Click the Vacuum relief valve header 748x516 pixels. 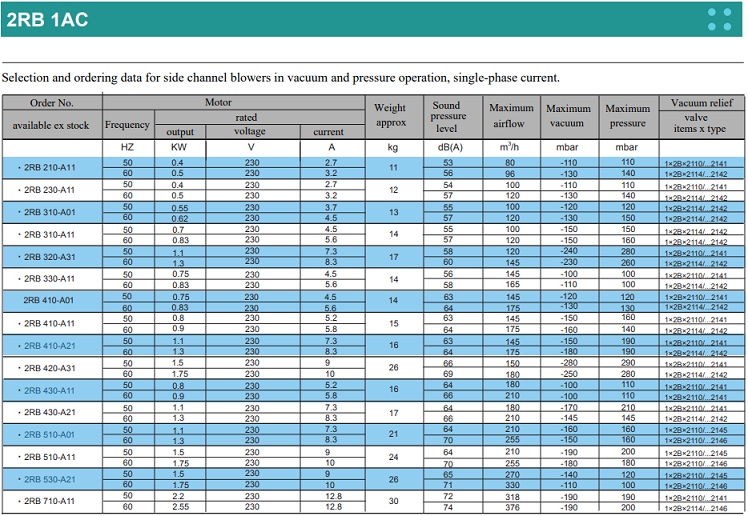click(702, 115)
